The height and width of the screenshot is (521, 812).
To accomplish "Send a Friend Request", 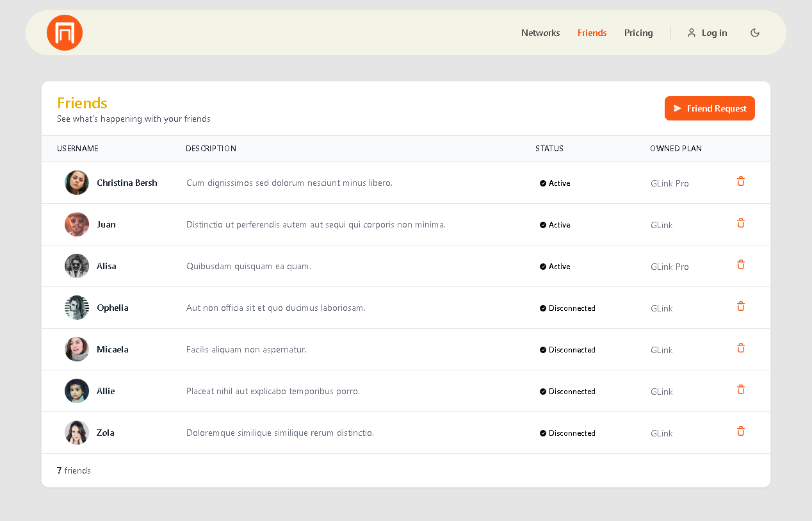I will (710, 108).
